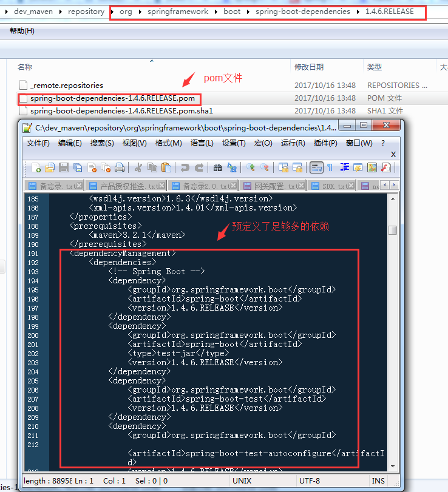Open the 格式(M) menu

click(x=169, y=143)
